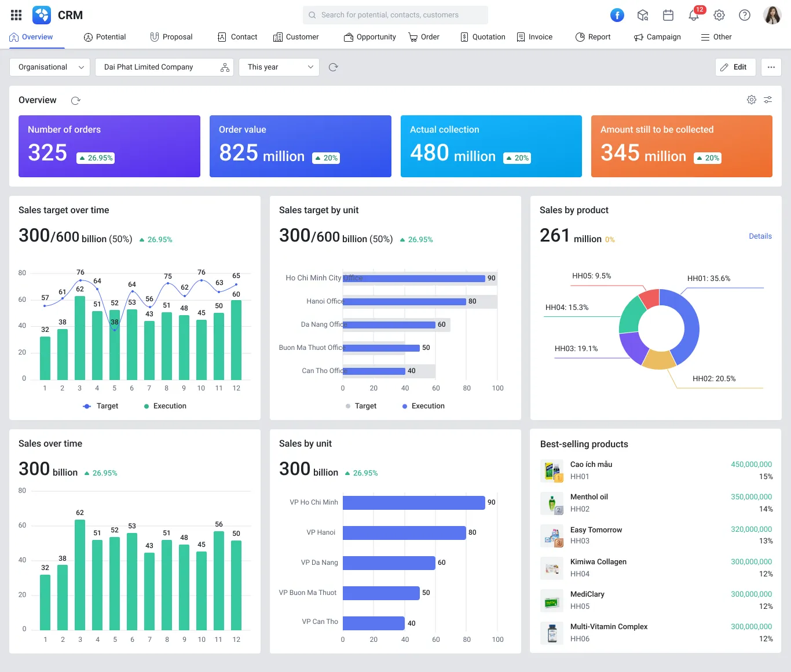Toggle the Target legend in Sales target over time
This screenshot has width=791, height=672.
[101, 406]
